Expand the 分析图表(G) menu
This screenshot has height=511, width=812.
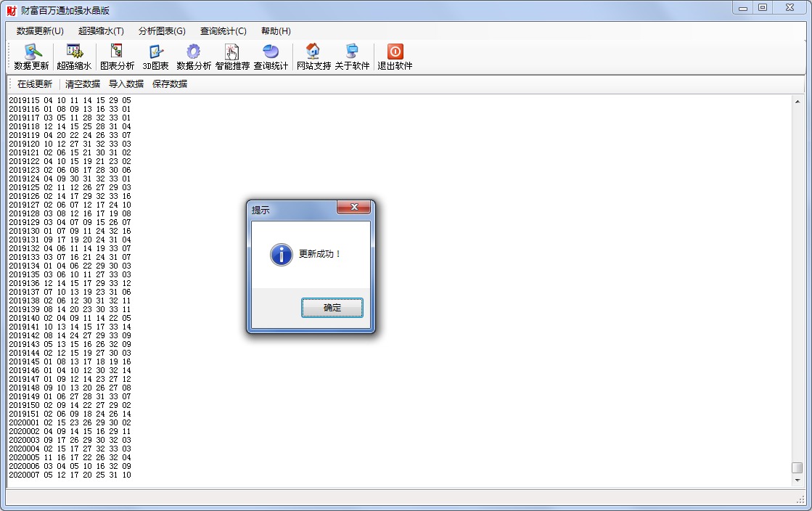(x=162, y=31)
